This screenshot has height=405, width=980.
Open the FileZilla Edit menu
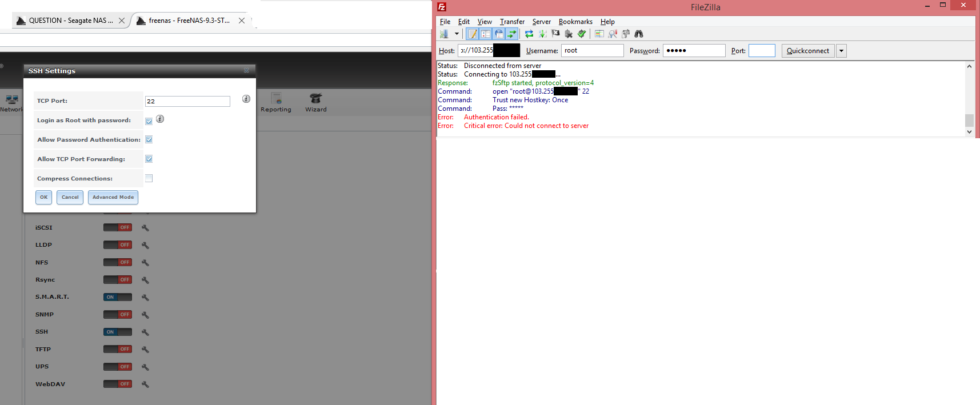(464, 22)
